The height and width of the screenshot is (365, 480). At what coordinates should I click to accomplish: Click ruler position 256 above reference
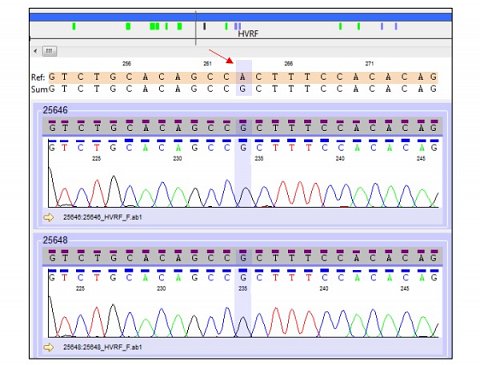(x=127, y=64)
